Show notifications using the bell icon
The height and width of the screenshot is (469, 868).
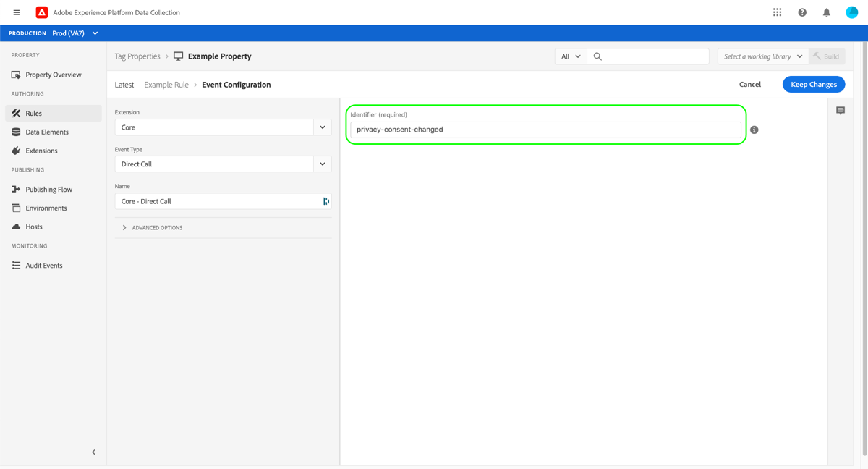(x=826, y=12)
